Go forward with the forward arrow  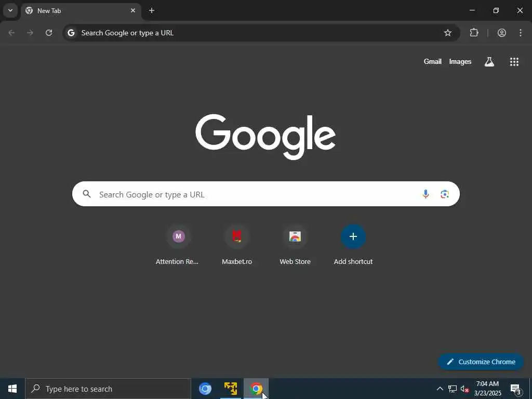click(x=30, y=33)
